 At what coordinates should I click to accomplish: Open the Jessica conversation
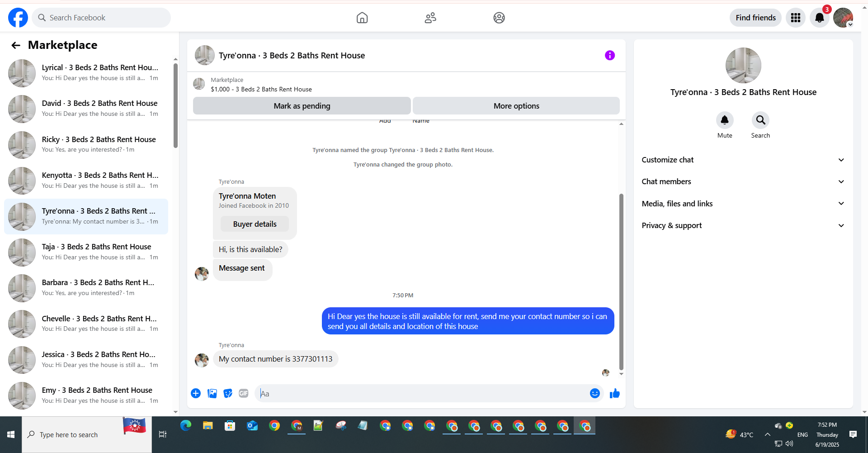[x=86, y=359]
